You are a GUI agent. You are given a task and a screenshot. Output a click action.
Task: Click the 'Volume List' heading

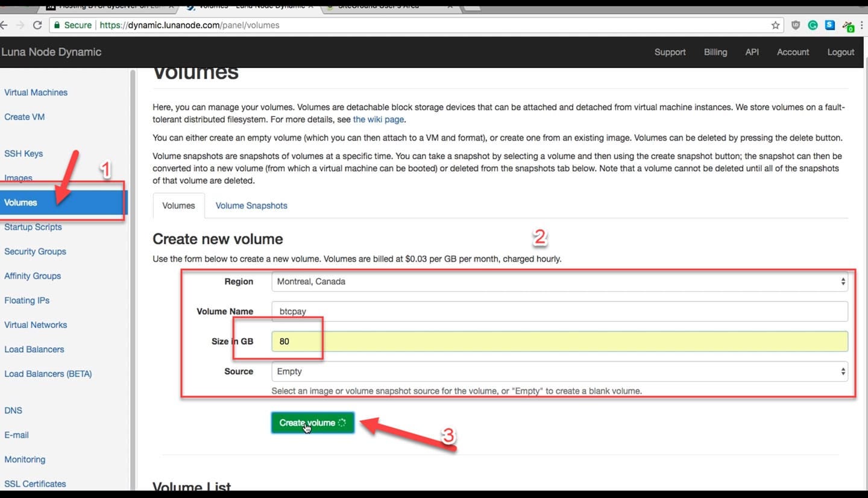pyautogui.click(x=192, y=486)
